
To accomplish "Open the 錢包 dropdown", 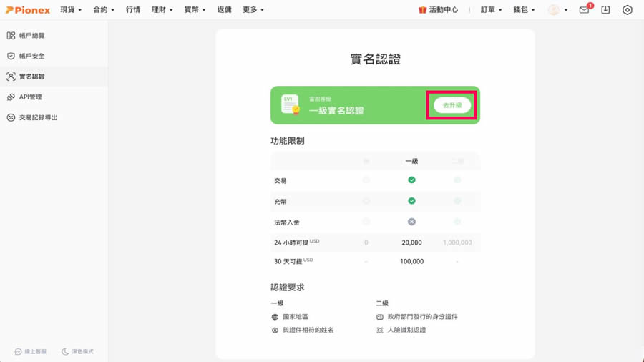I will [524, 10].
